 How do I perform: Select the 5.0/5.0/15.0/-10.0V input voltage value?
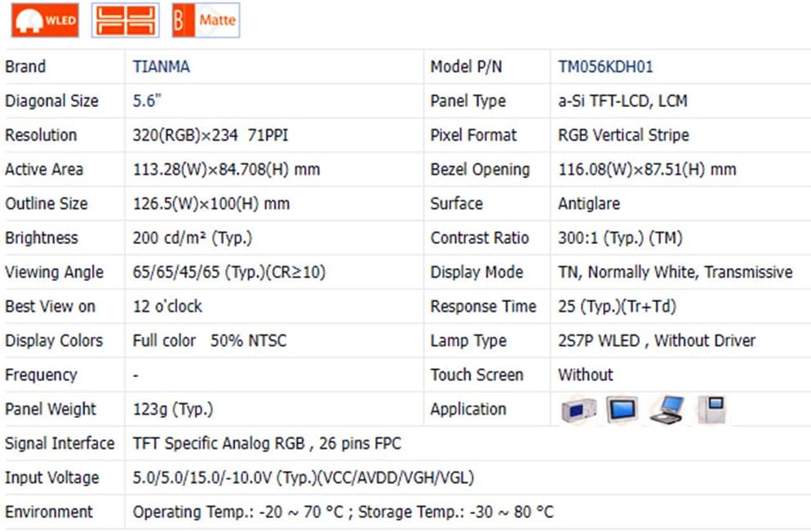(303, 477)
